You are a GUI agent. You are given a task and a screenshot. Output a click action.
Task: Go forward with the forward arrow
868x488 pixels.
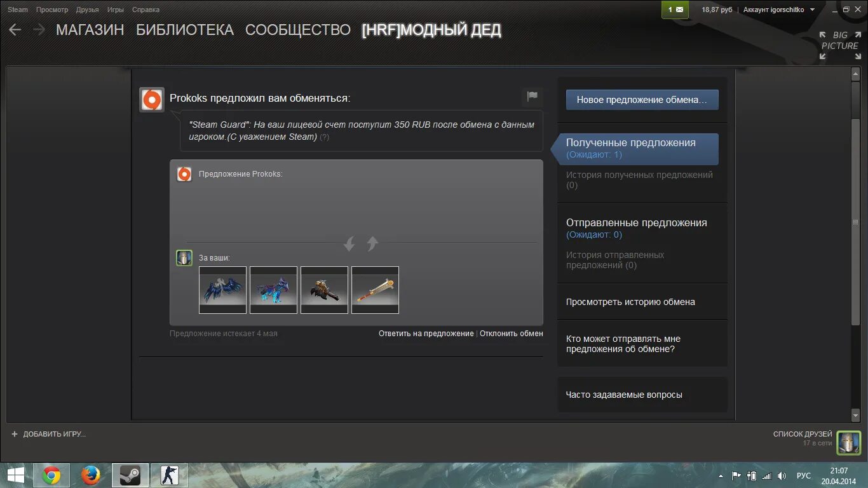39,30
